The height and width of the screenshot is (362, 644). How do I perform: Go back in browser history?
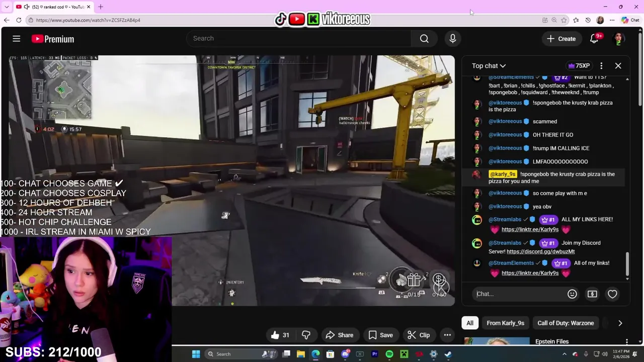coord(7,20)
